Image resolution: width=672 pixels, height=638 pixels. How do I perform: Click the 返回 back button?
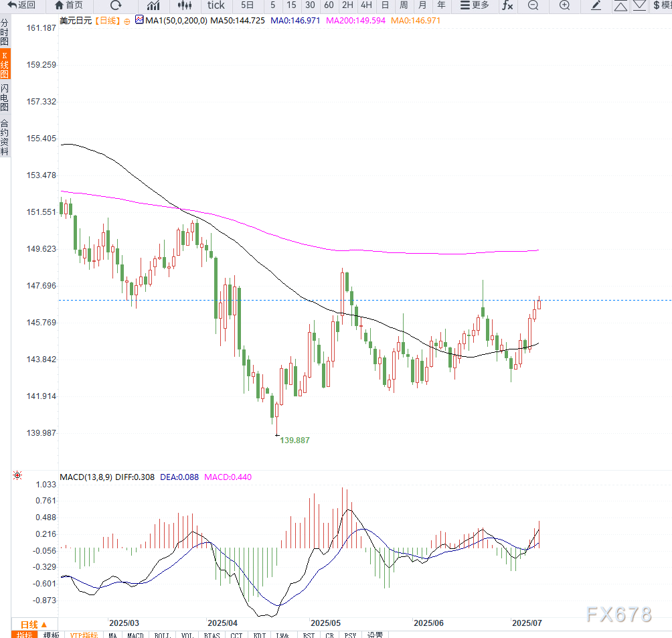21,5
